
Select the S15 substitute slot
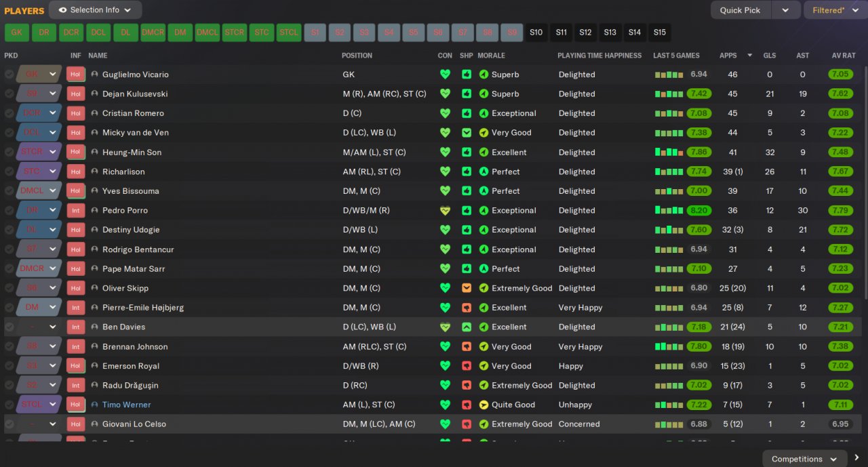coord(659,33)
